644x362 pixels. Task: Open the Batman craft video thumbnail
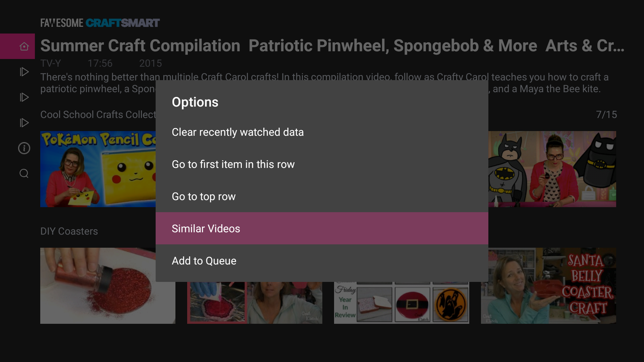click(552, 169)
